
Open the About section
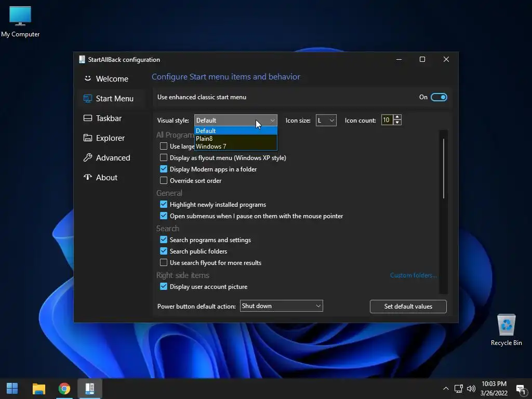point(112,178)
